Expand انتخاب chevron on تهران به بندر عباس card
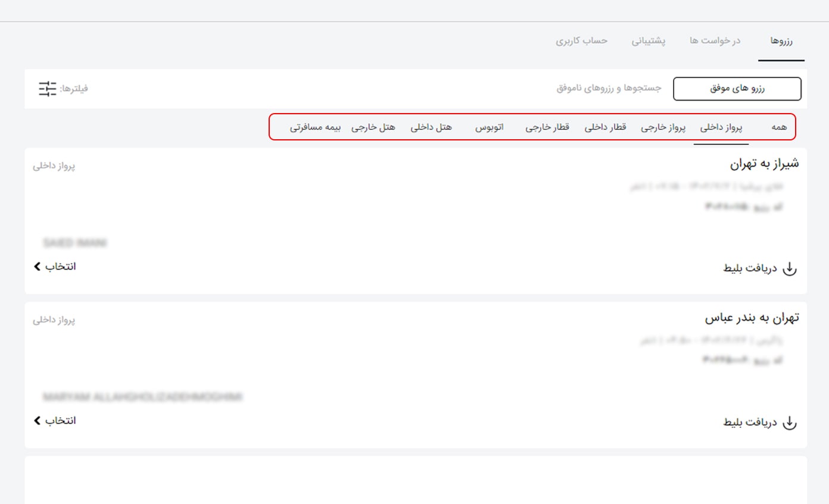The width and height of the screenshot is (829, 504). [x=38, y=421]
